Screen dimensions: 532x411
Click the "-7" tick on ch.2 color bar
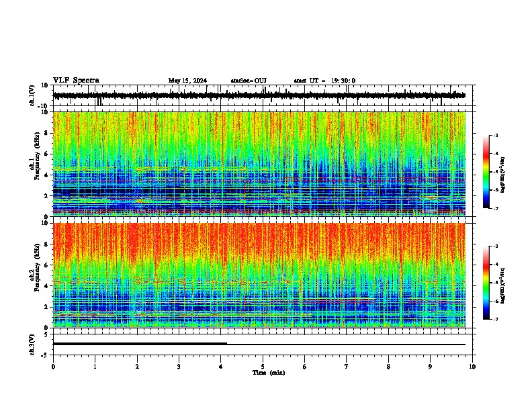[x=496, y=319]
